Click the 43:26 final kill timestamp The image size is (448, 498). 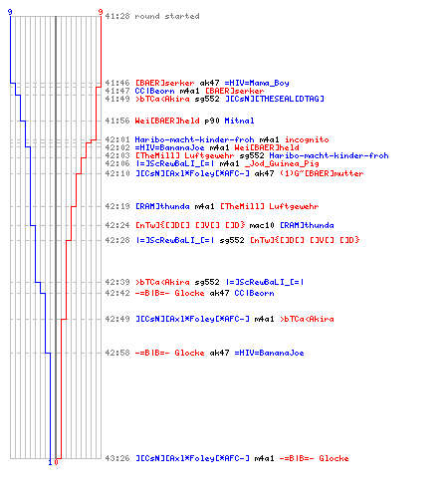[x=117, y=458]
